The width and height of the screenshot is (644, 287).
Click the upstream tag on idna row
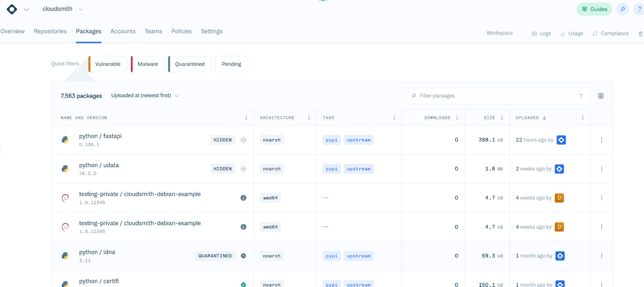[x=359, y=256]
